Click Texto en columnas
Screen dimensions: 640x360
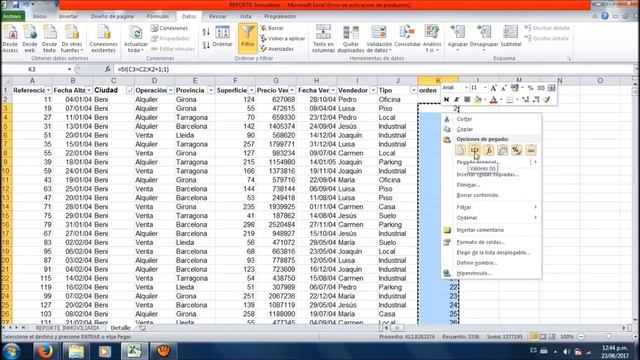tap(323, 38)
